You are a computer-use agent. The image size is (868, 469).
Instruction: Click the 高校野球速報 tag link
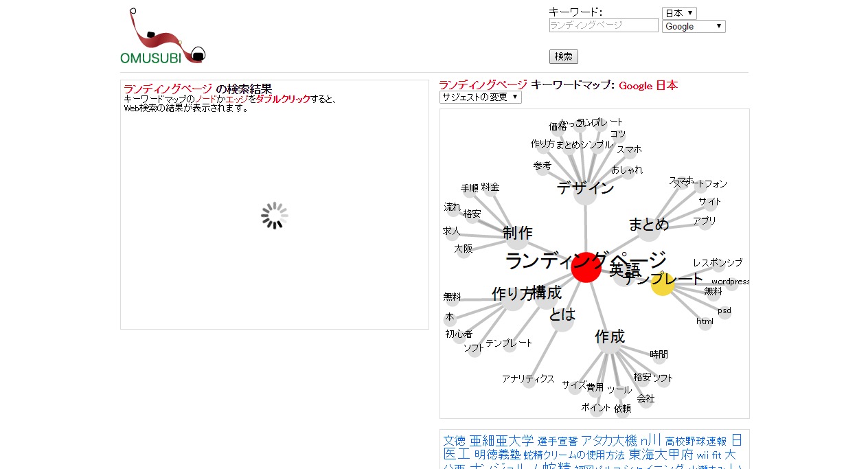point(696,441)
